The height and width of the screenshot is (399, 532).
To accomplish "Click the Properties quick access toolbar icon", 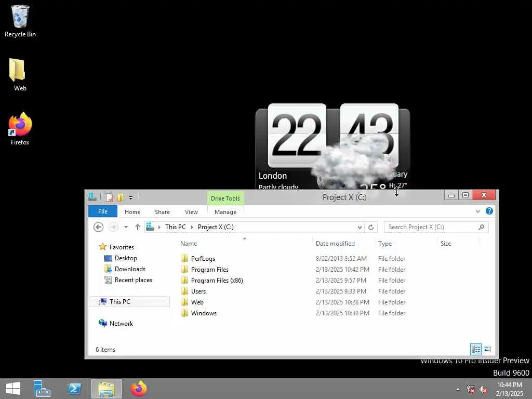I will pyautogui.click(x=109, y=197).
